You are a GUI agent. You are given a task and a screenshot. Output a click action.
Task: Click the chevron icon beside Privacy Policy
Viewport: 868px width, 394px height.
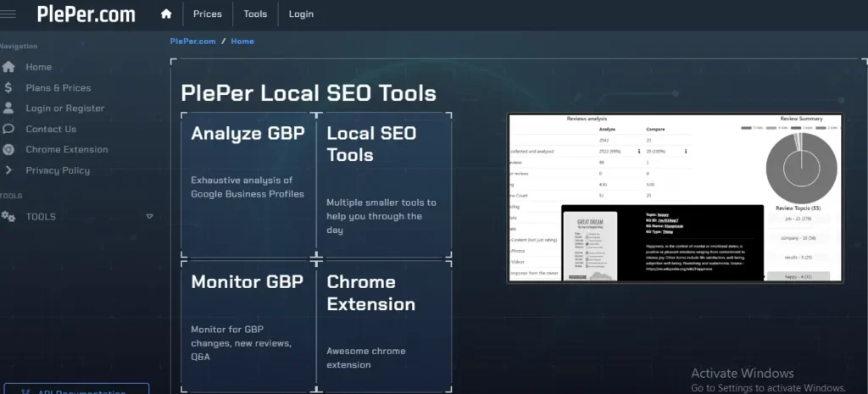pos(8,170)
